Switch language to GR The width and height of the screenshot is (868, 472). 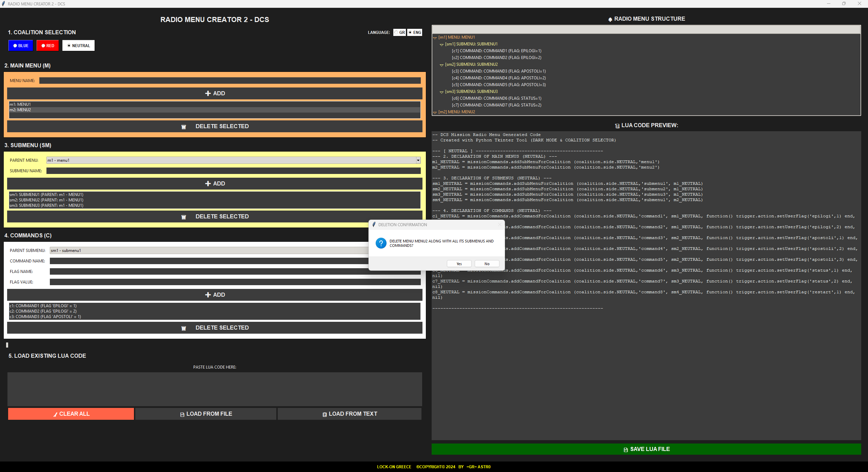(399, 33)
